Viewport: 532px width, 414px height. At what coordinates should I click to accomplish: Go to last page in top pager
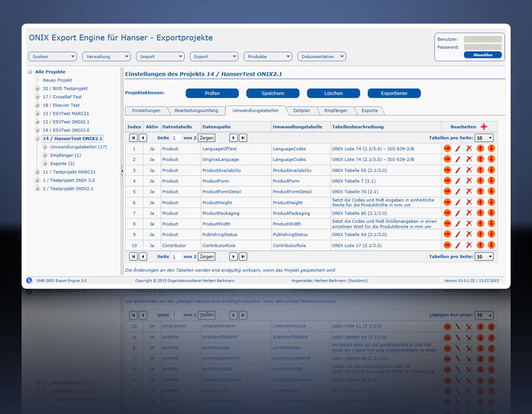pos(243,138)
